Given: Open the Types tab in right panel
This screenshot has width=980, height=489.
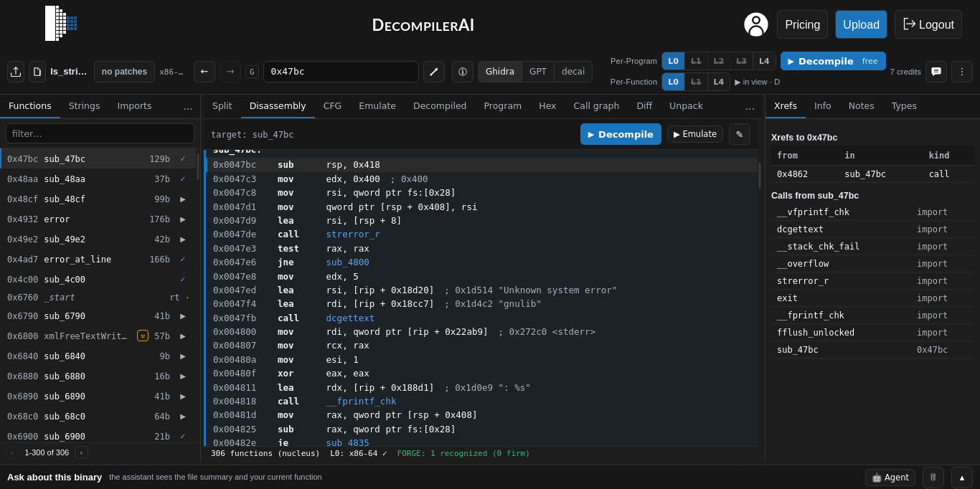Looking at the screenshot, I should point(904,106).
